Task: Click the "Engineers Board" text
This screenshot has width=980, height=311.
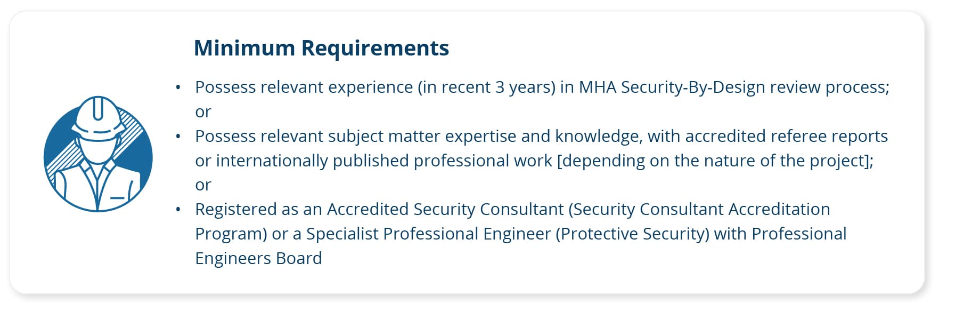Action: point(258,258)
